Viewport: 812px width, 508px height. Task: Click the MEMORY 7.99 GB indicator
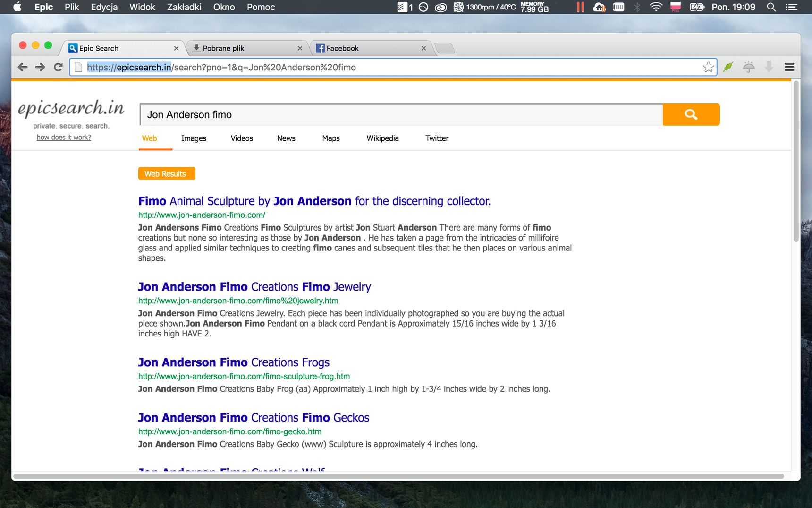pyautogui.click(x=534, y=7)
